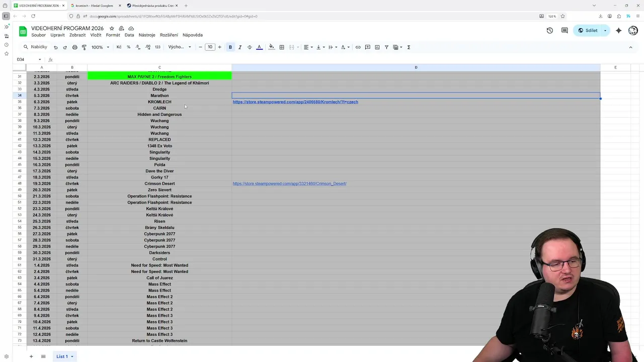Insert a chart from the toolbar
The width and height of the screenshot is (644, 362).
[x=377, y=47]
